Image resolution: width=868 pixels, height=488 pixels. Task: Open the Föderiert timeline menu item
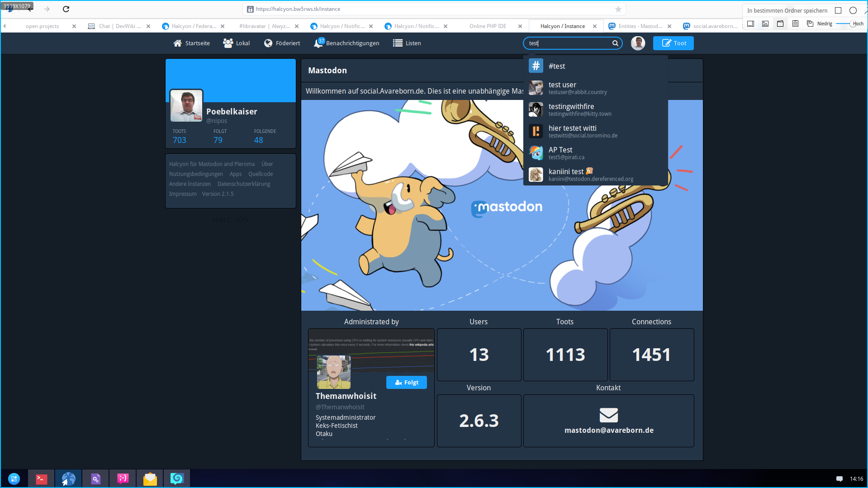coord(282,43)
